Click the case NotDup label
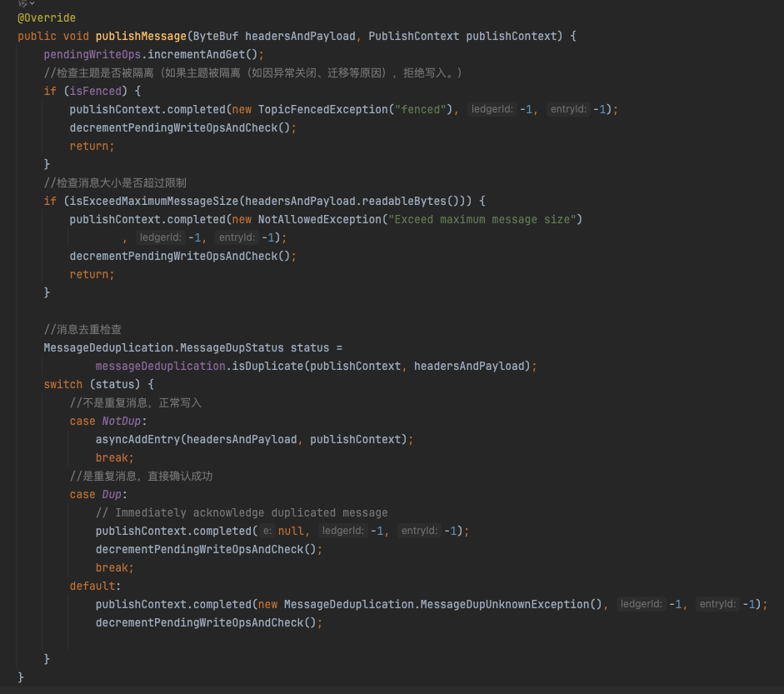Screen dimensions: 784x694 pos(108,421)
